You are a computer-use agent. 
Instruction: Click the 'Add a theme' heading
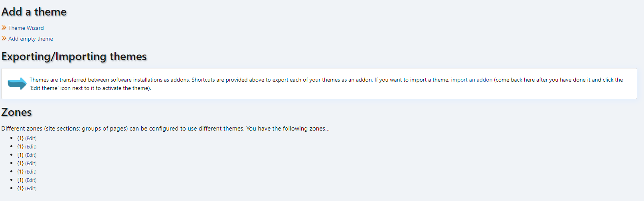34,12
